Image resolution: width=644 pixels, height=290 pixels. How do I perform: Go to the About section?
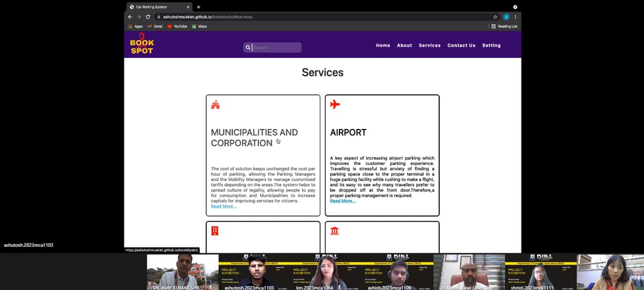click(404, 46)
